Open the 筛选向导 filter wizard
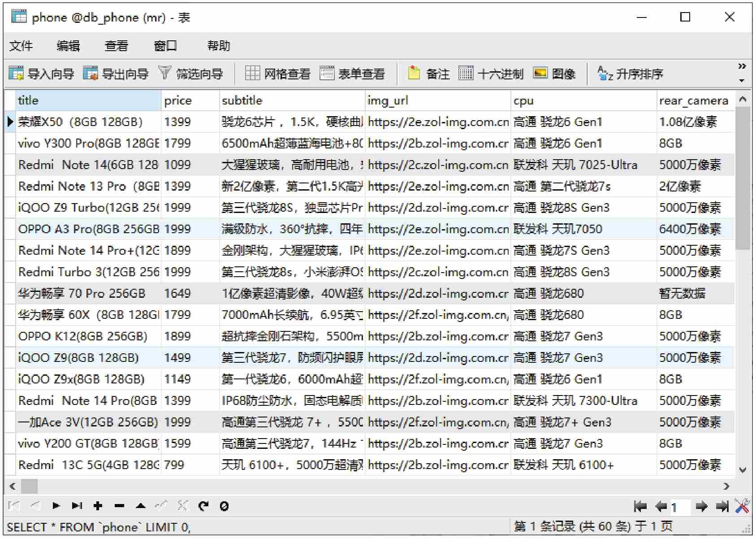 click(x=191, y=74)
